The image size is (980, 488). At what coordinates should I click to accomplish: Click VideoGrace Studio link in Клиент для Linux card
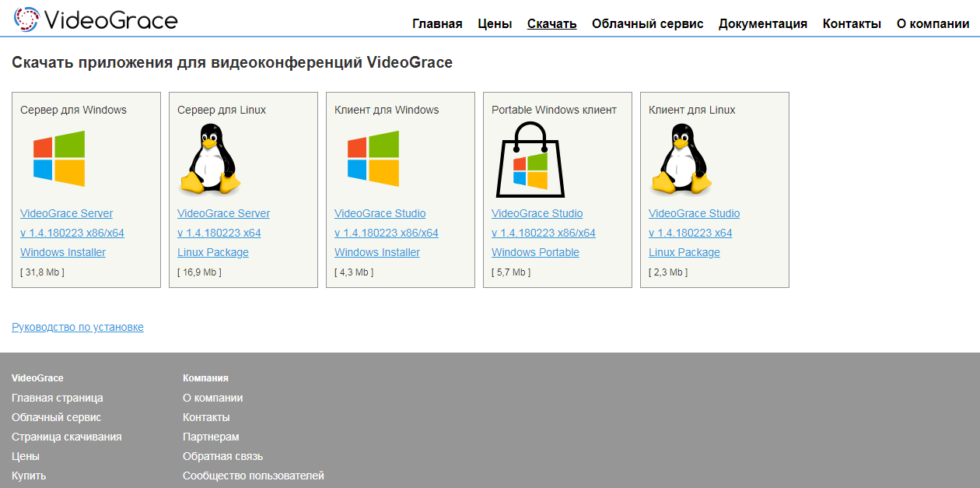tap(695, 213)
